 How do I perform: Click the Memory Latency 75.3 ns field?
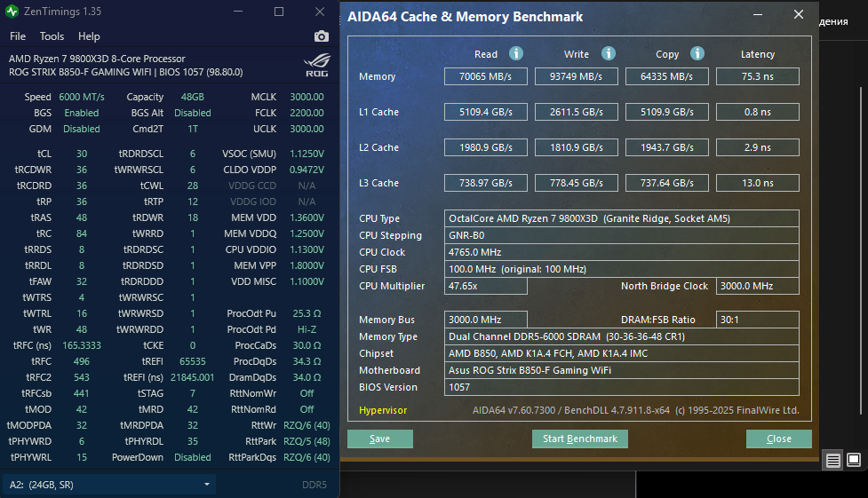point(758,76)
